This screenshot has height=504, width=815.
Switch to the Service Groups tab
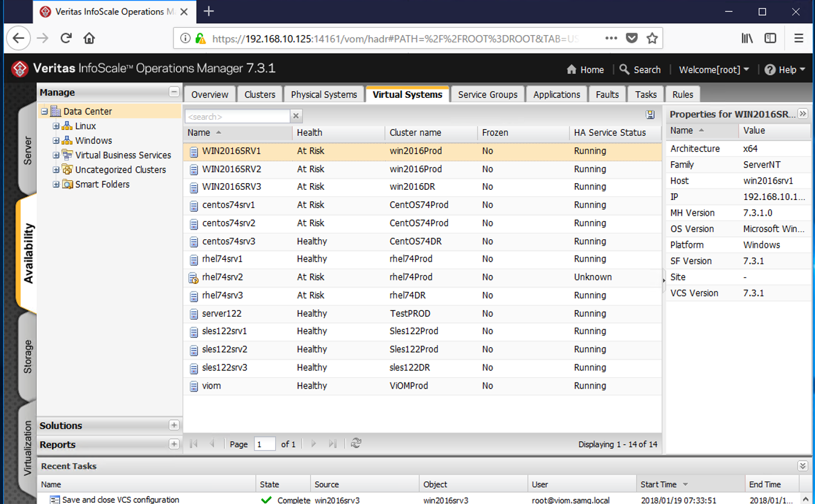coord(488,94)
